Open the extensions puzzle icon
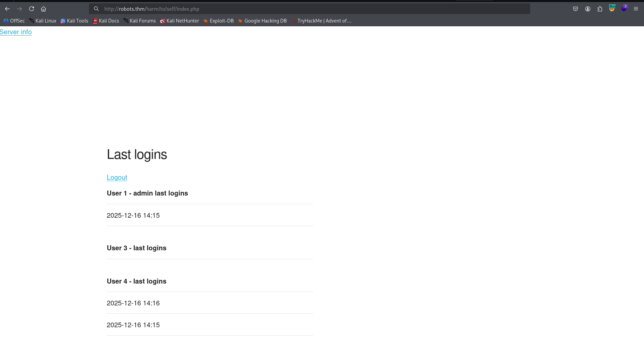 coord(600,9)
